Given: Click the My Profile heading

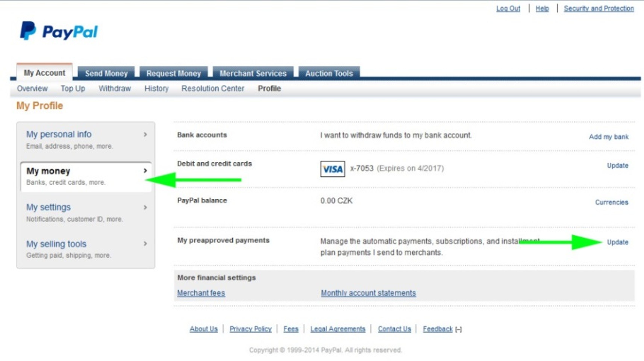Looking at the screenshot, I should click(x=39, y=106).
